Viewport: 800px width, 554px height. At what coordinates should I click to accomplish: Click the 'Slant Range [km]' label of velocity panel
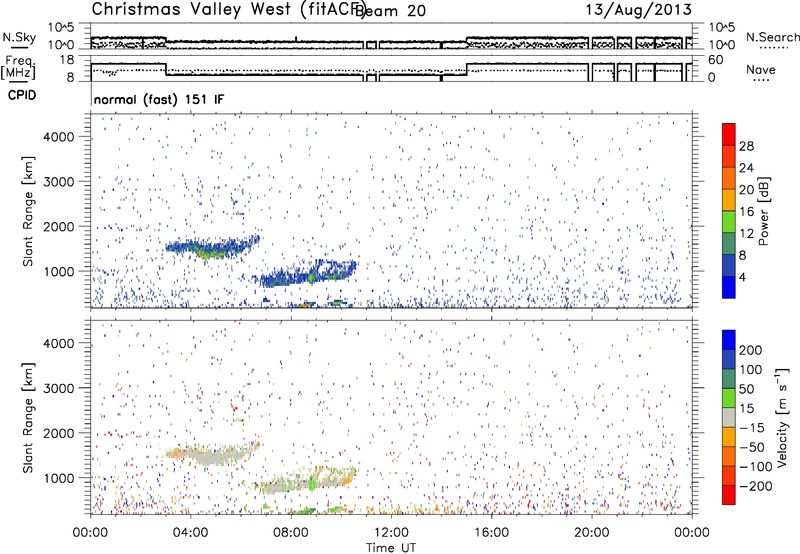coord(28,418)
